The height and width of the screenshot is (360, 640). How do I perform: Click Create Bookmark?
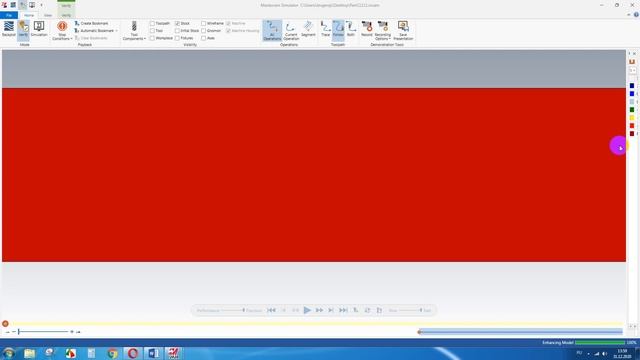(91, 23)
